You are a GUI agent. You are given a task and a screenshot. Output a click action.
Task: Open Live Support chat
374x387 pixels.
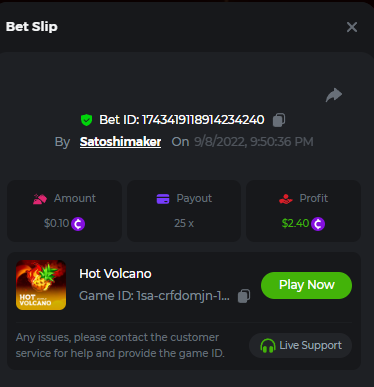[300, 345]
